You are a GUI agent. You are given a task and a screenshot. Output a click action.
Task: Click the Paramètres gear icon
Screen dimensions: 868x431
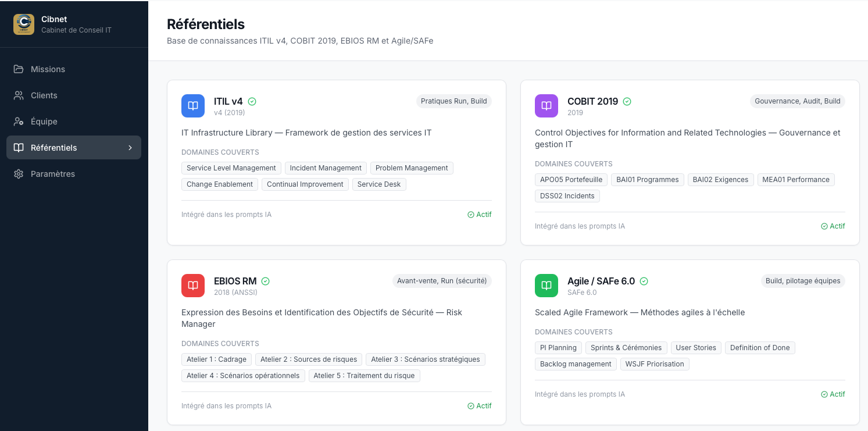[x=19, y=174]
